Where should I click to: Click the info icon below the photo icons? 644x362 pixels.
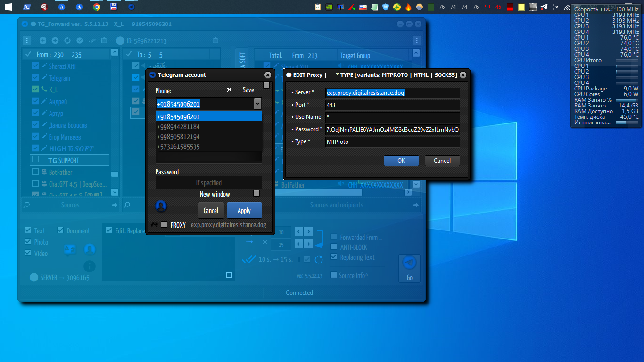click(90, 266)
